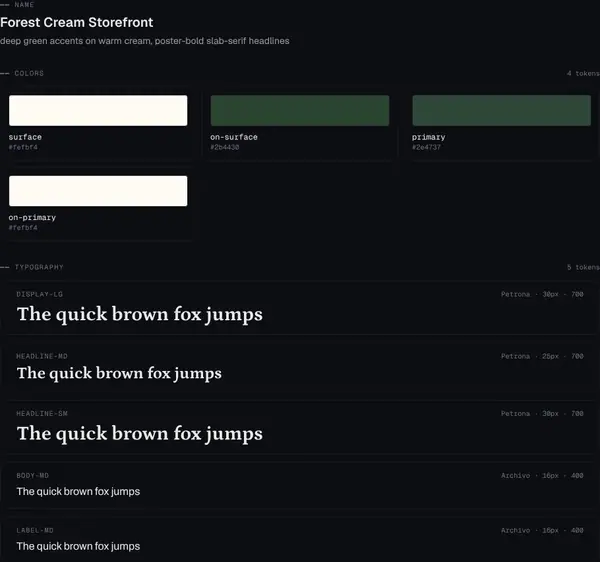This screenshot has height=562, width=600.
Task: Click the Archivo font spec in BODY-MD row
Action: pyautogui.click(x=542, y=476)
